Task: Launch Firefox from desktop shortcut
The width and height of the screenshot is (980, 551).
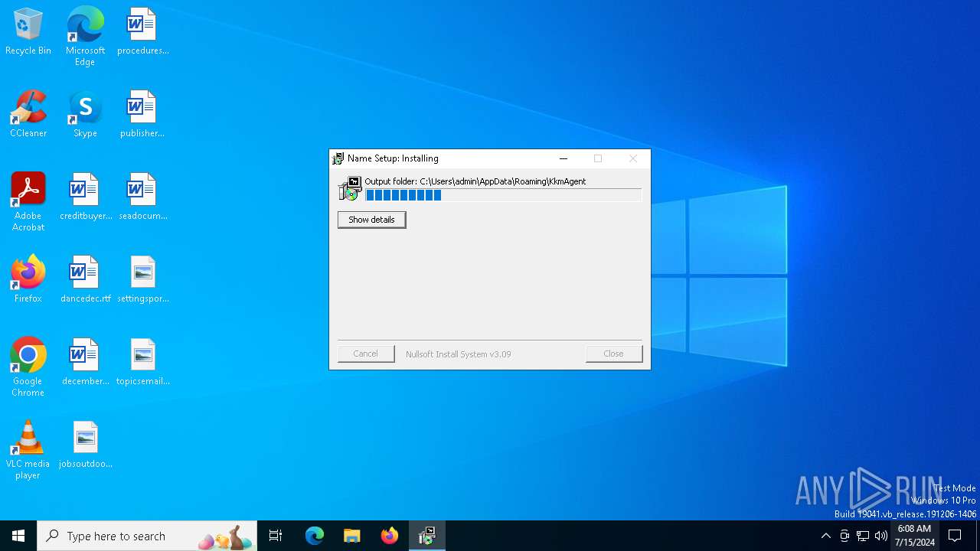Action: point(28,280)
